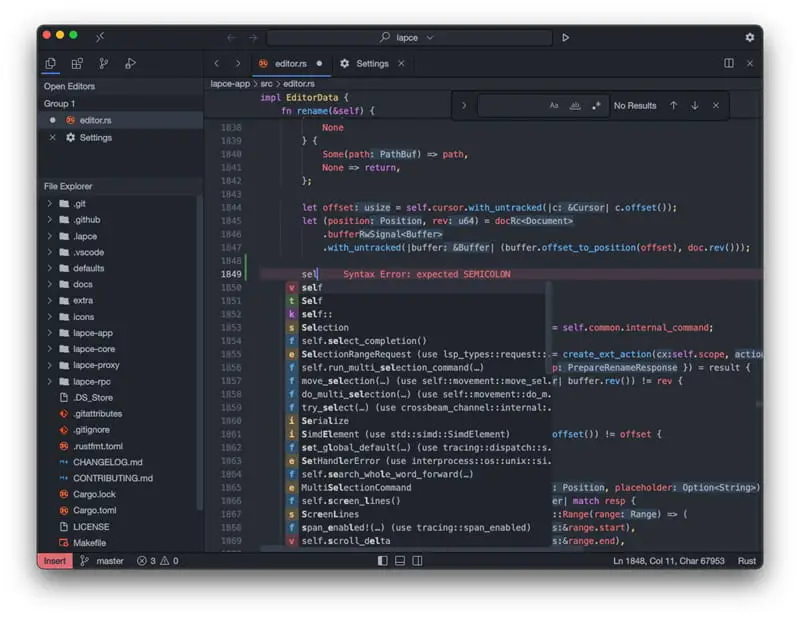Expand the .github folder in File Explorer
The image size is (800, 618).
[86, 219]
